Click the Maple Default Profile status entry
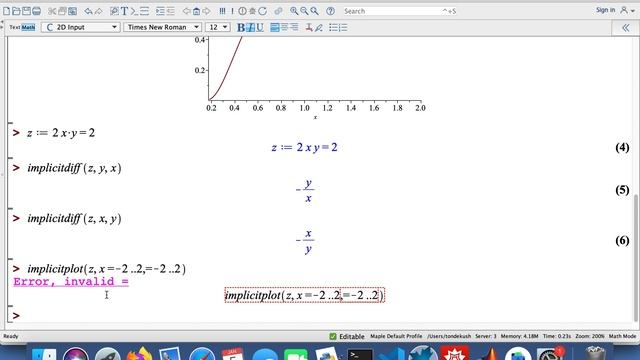 coord(396,336)
